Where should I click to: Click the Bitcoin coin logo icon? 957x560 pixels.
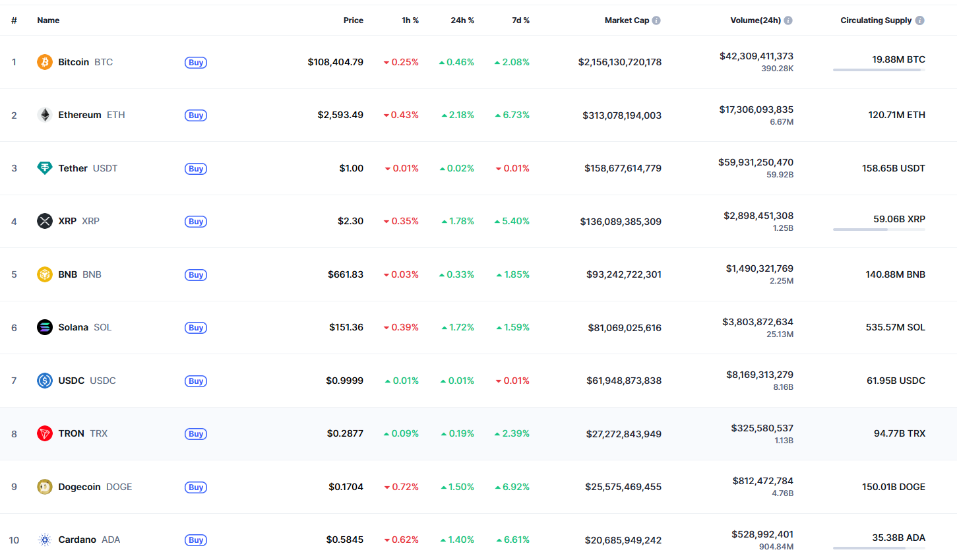click(x=45, y=62)
